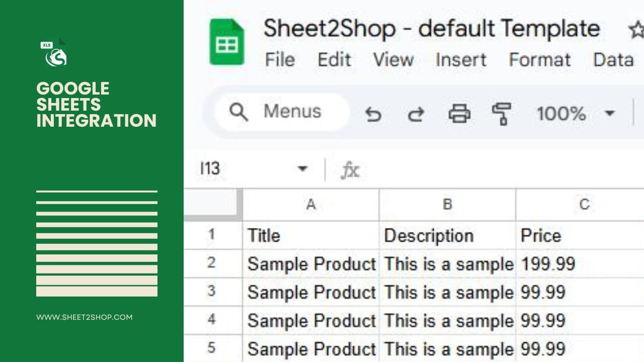Select row 2 header
The image size is (644, 362).
[x=213, y=263]
